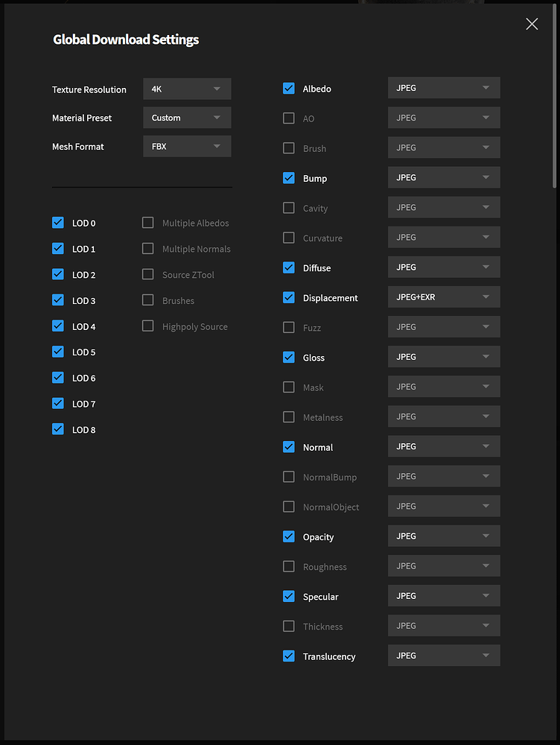Open the Normal map format dropdown
Screen dimensions: 560x745
pyautogui.click(x=444, y=447)
